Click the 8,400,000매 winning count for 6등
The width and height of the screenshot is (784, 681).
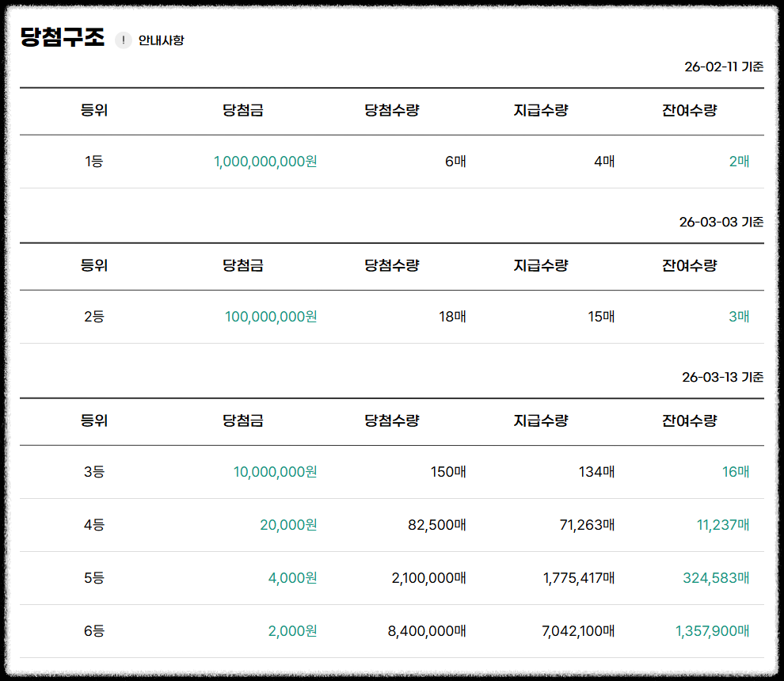(x=428, y=631)
